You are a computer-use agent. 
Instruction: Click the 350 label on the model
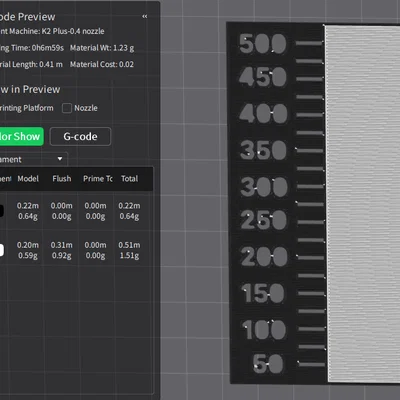click(x=263, y=150)
